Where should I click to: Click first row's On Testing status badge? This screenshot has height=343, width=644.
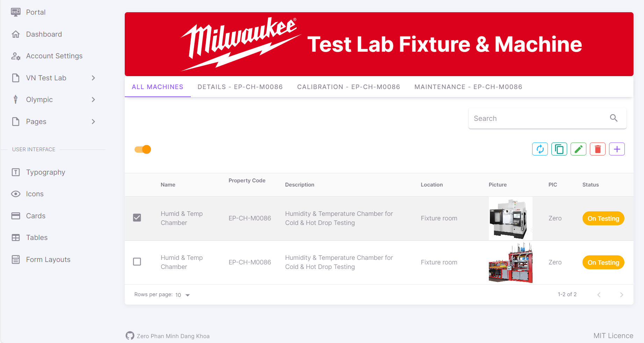603,218
